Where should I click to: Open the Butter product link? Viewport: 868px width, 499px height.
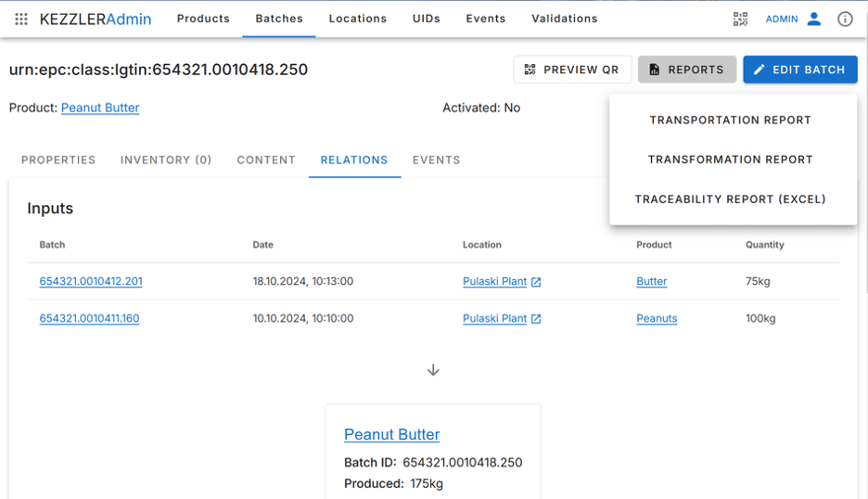coord(651,281)
